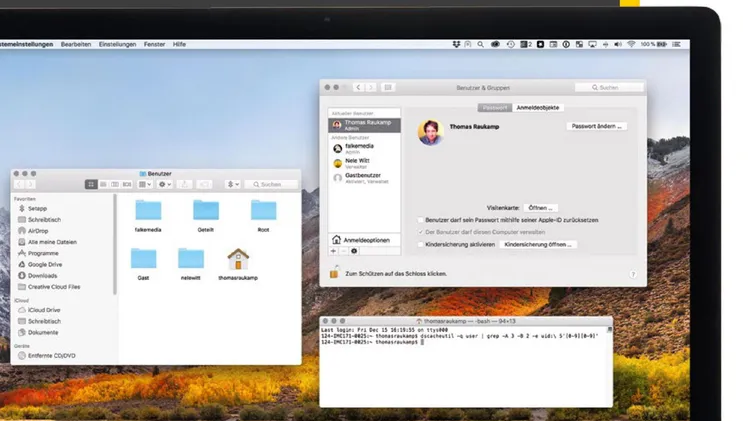Screen dimensions: 750x421
Task: Toggle password reset via Apple-ID checkbox
Action: [420, 220]
